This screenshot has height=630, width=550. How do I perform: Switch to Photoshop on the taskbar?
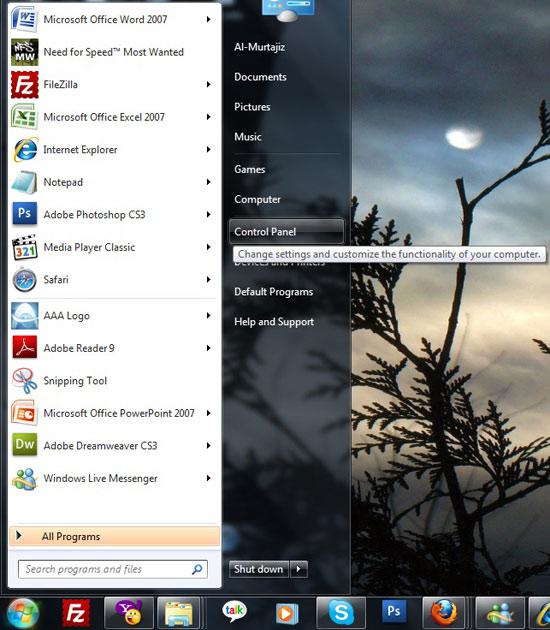click(394, 612)
